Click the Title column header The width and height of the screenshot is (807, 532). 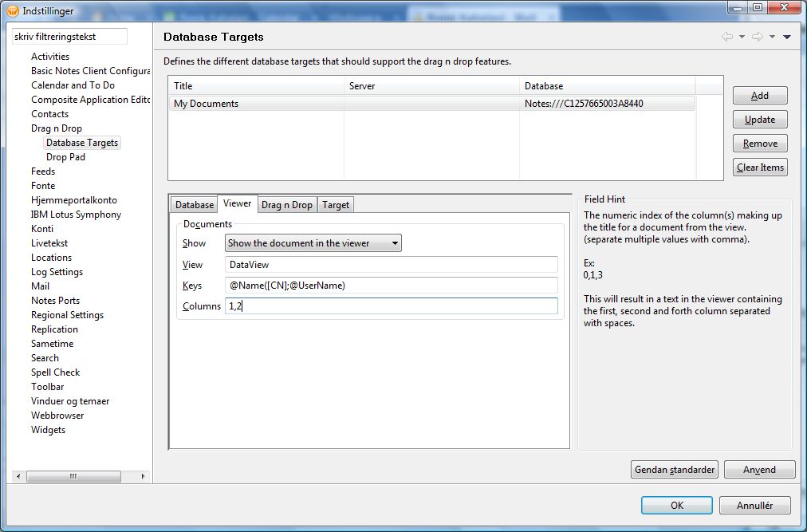coord(256,86)
